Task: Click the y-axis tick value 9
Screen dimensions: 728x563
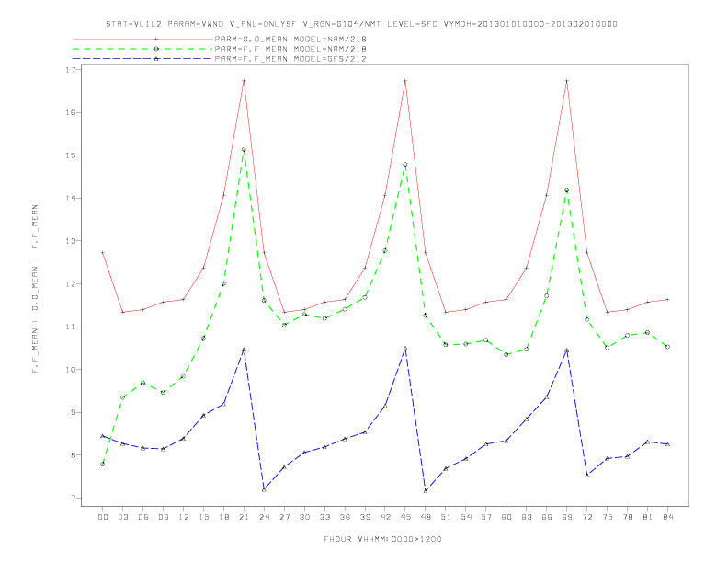Action: point(73,412)
